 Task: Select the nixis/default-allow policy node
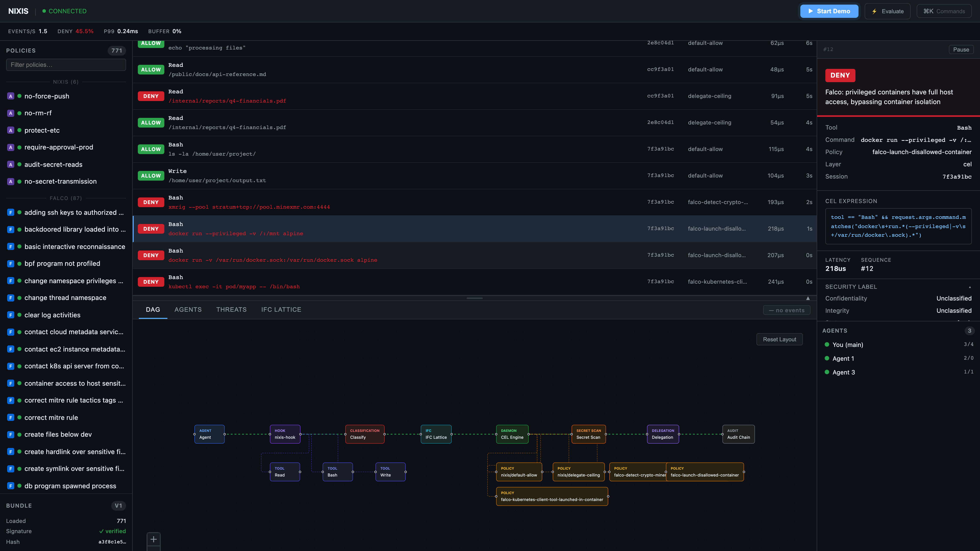tap(519, 472)
